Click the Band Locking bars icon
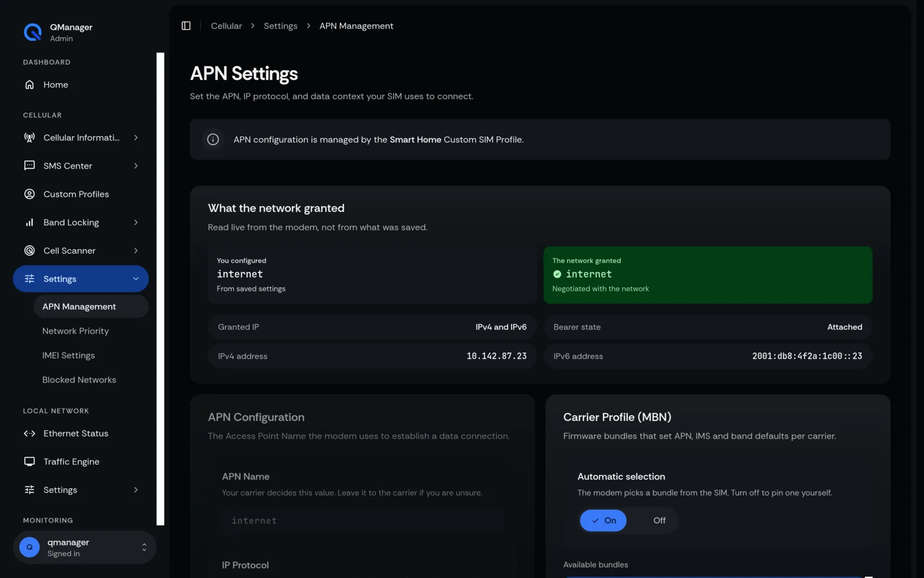This screenshot has height=578, width=924. click(x=29, y=223)
